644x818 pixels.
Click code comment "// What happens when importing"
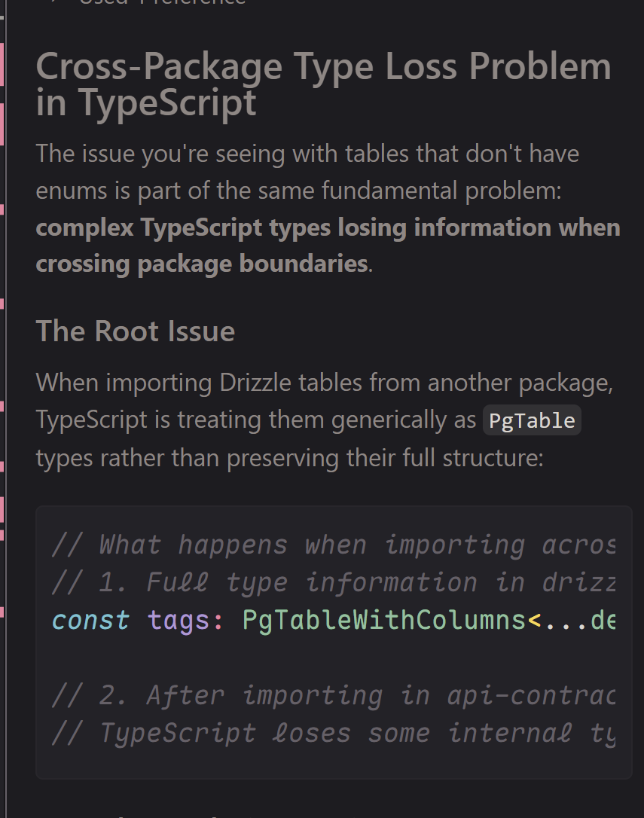pos(288,545)
